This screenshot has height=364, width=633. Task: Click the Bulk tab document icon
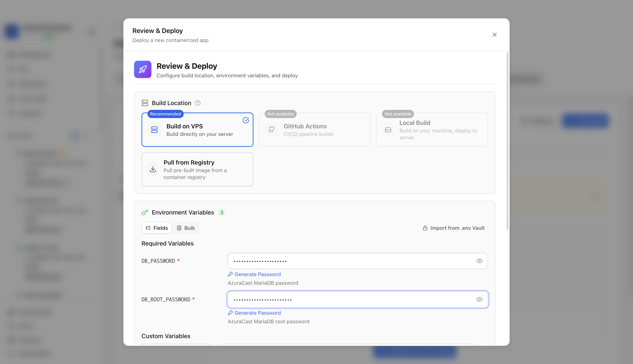179,228
